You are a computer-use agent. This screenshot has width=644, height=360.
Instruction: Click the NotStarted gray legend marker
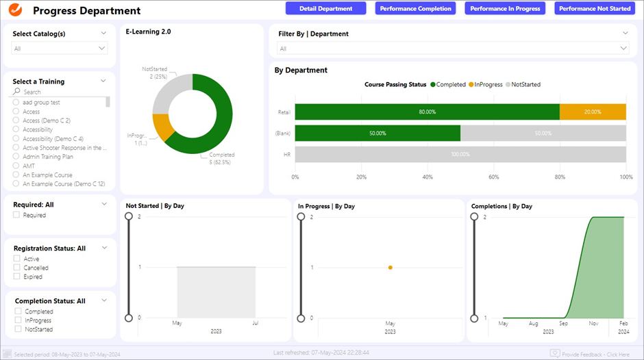[508, 85]
